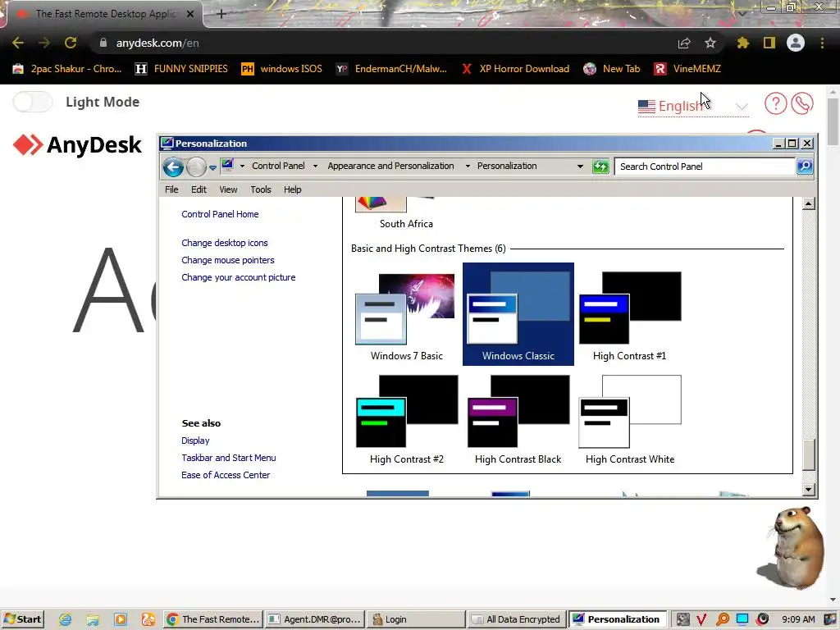Viewport: 840px width, 630px height.
Task: Open Taskbar and Start Menu link
Action: point(229,458)
